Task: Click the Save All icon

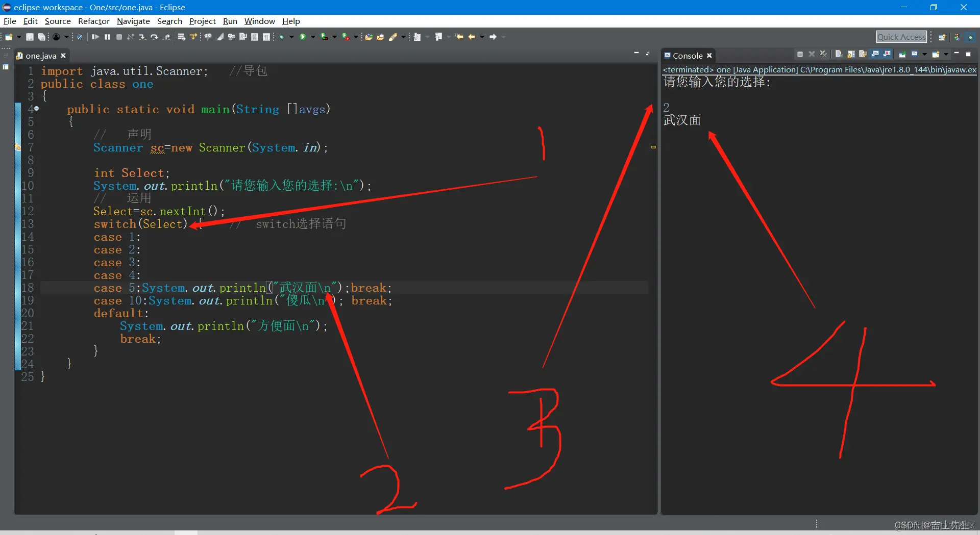Action: coord(41,37)
